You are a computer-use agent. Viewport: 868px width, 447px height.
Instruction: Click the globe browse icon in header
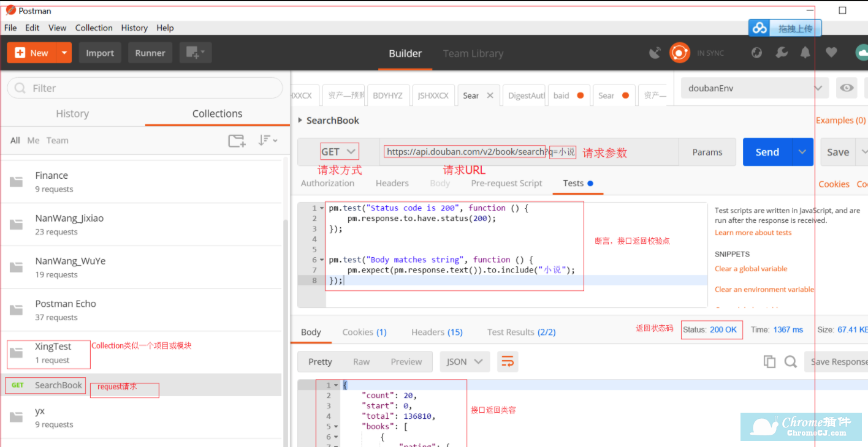(756, 53)
